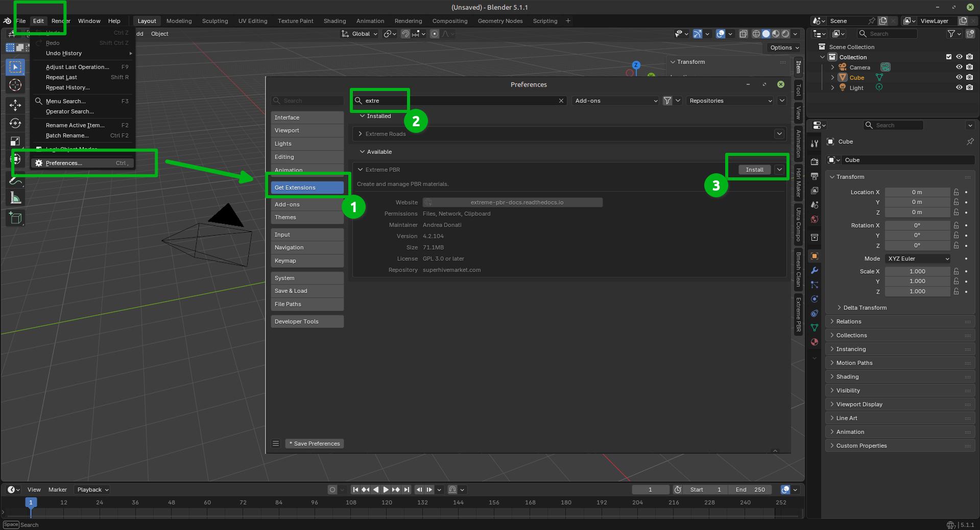This screenshot has height=530, width=980.
Task: Switch viewport to material preview shading
Action: 776,34
